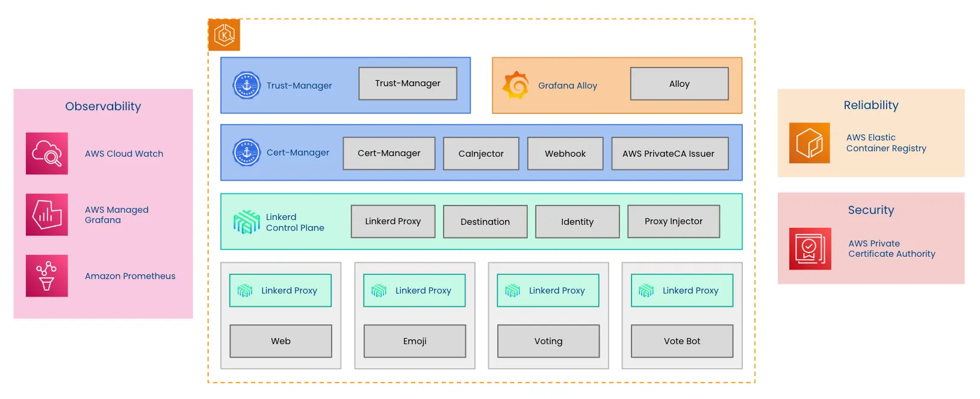The height and width of the screenshot is (399, 980).
Task: Click the AWS Managed Grafana icon
Action: coord(47,215)
